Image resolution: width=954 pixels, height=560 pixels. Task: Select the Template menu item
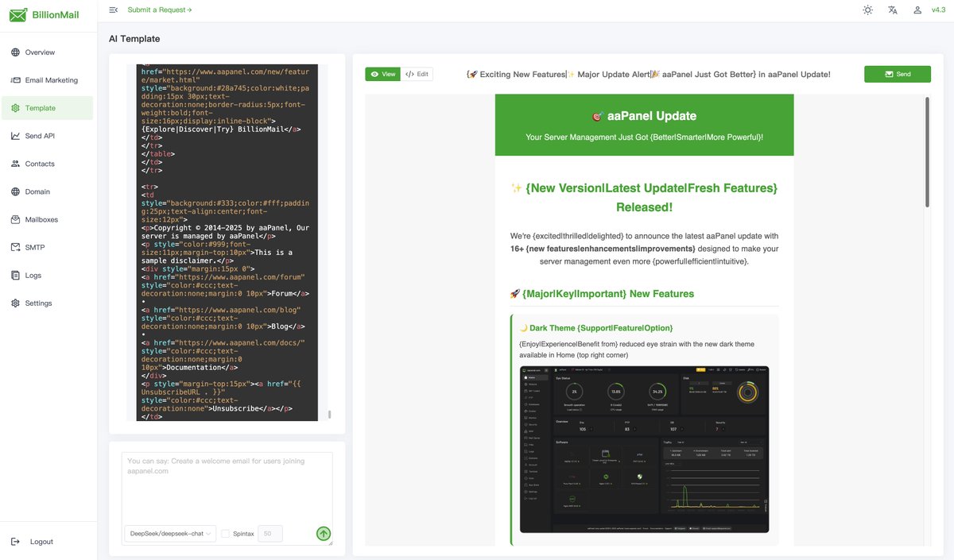[x=48, y=108]
